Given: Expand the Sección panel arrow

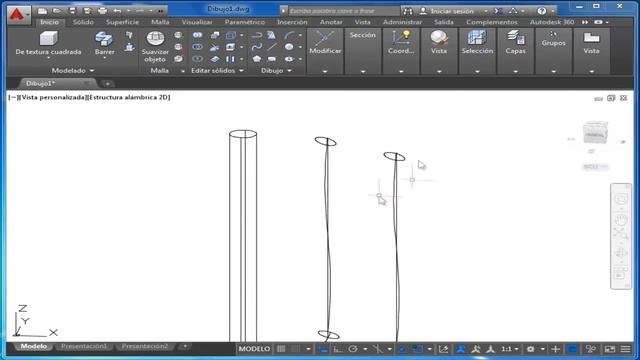Looking at the screenshot, I should (363, 71).
